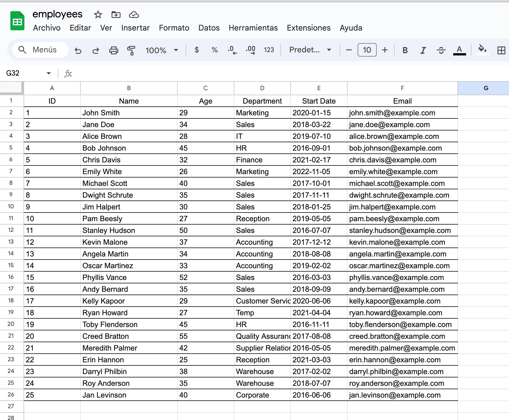
Task: Open the font dropdown showing Predet
Action: pyautogui.click(x=310, y=50)
